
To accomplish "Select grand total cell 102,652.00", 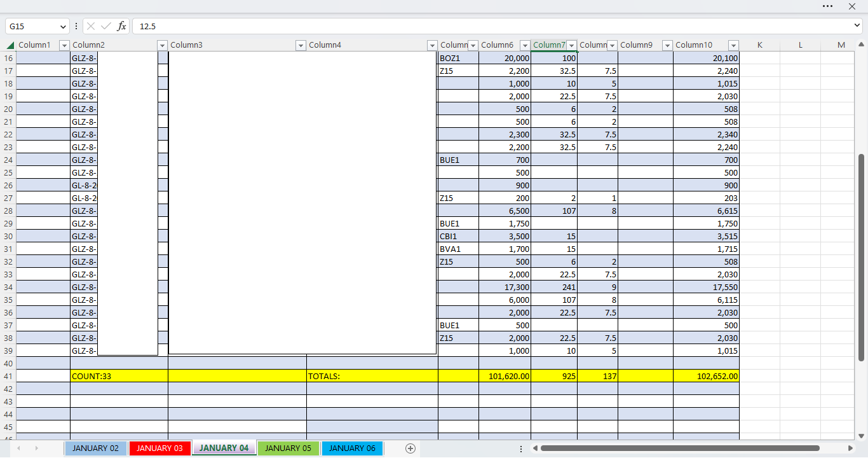I will (706, 376).
